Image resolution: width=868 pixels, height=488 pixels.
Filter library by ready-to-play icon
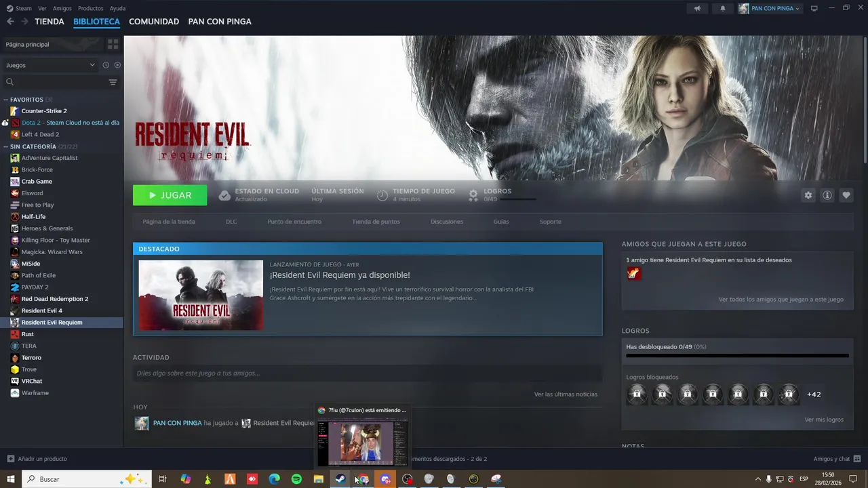tap(117, 65)
